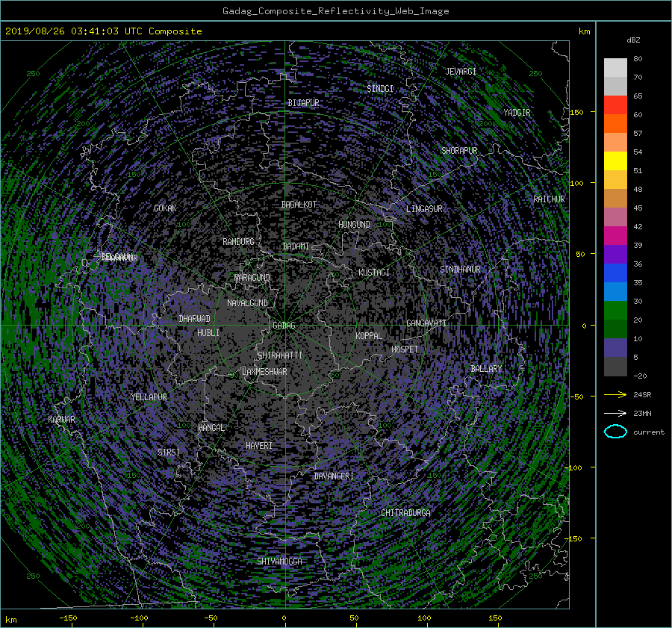The width and height of the screenshot is (672, 628).
Task: Click the JEVARGI city label
Action: (461, 72)
